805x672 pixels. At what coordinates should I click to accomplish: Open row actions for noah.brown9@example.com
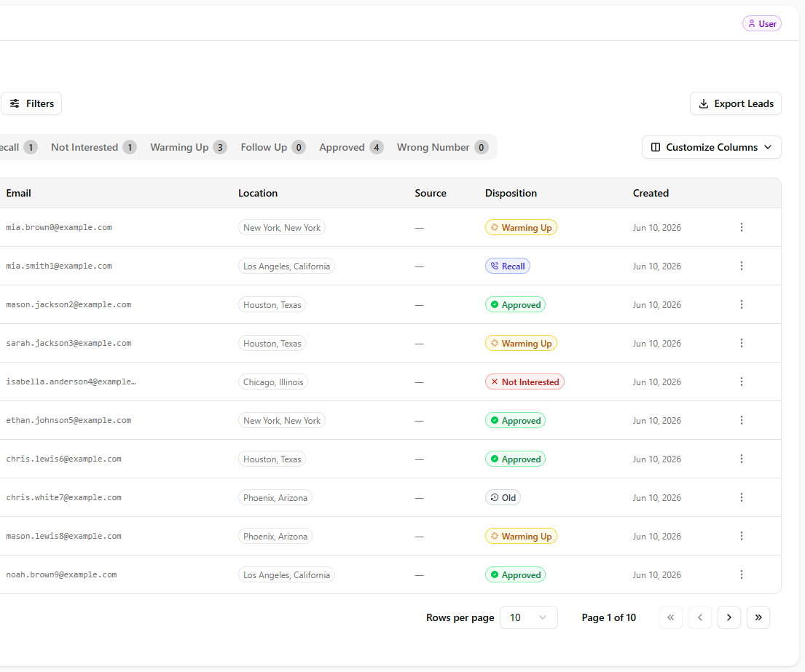tap(742, 574)
